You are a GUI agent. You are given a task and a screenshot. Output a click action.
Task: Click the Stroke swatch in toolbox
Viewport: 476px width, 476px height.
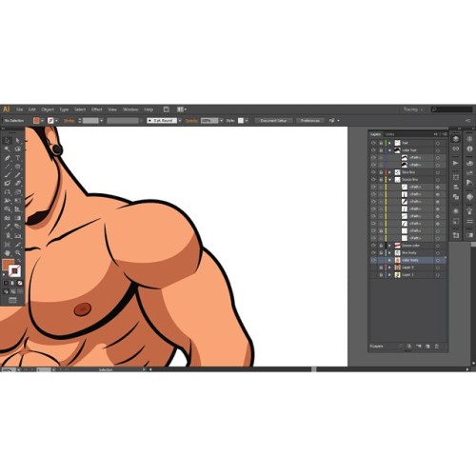click(14, 271)
